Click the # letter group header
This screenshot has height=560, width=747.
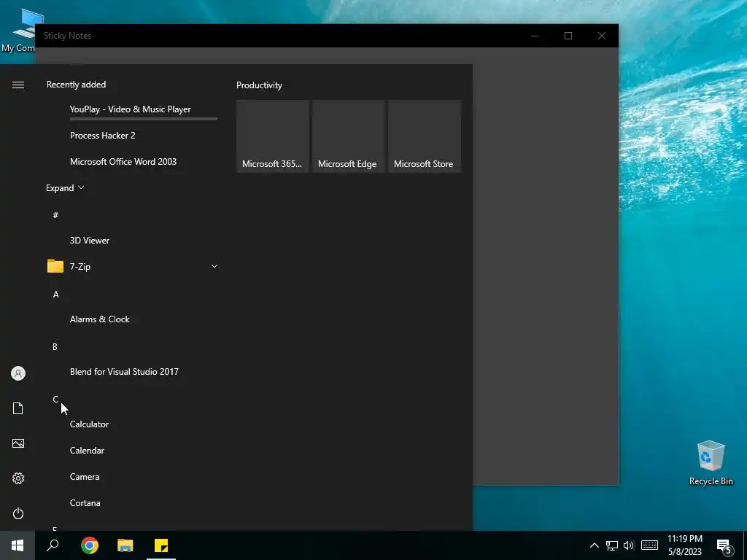point(55,215)
